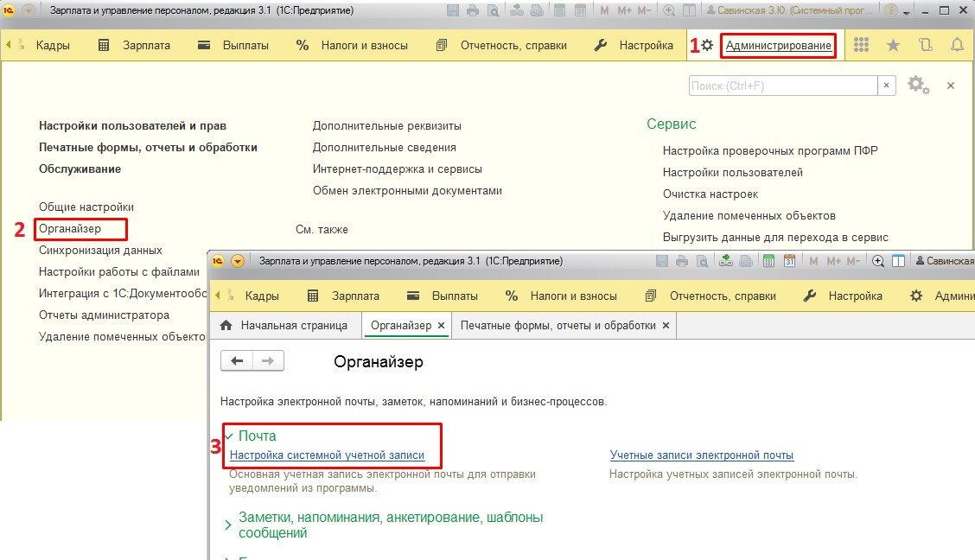Close the Органайзер tab
The height and width of the screenshot is (560, 975).
[441, 325]
